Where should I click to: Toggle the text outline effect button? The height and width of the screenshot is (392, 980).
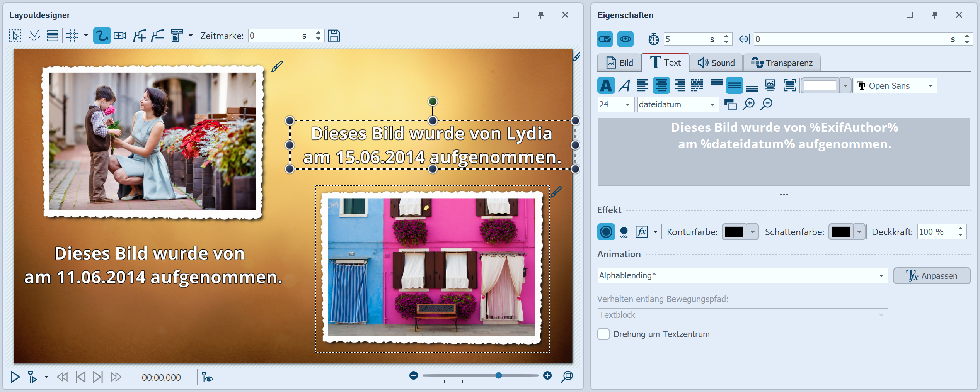pos(606,232)
